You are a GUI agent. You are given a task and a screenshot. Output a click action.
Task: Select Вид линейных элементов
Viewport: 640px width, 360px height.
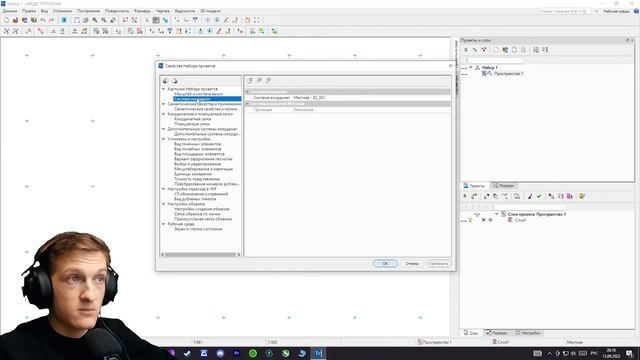pyautogui.click(x=198, y=149)
